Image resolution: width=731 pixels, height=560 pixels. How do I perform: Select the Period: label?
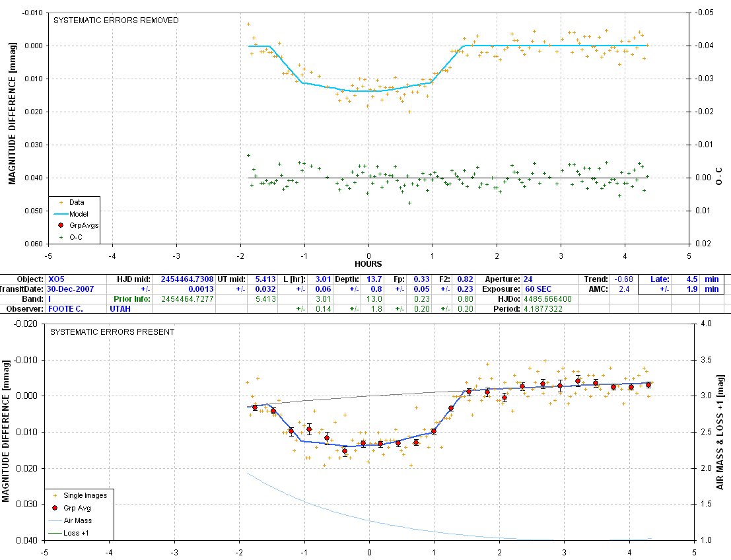click(506, 308)
